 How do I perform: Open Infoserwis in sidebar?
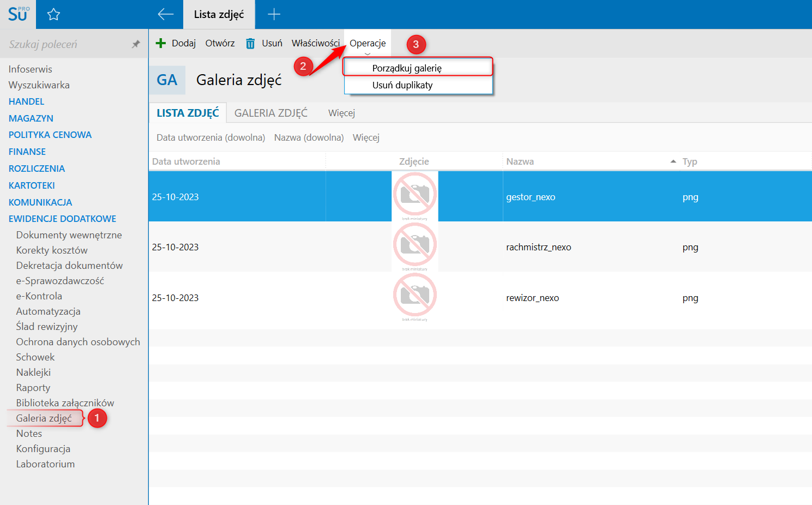pos(31,69)
